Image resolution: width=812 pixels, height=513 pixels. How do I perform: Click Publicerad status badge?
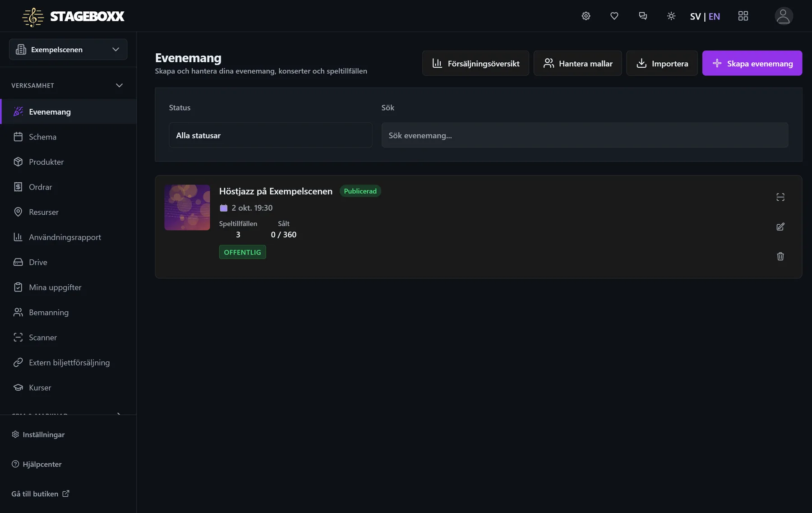[360, 191]
